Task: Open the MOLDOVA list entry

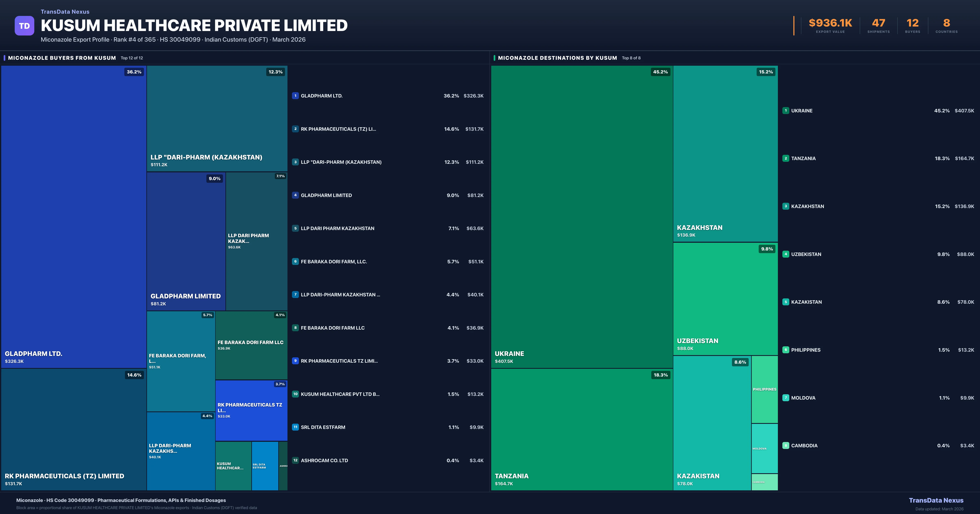Action: pyautogui.click(x=803, y=398)
